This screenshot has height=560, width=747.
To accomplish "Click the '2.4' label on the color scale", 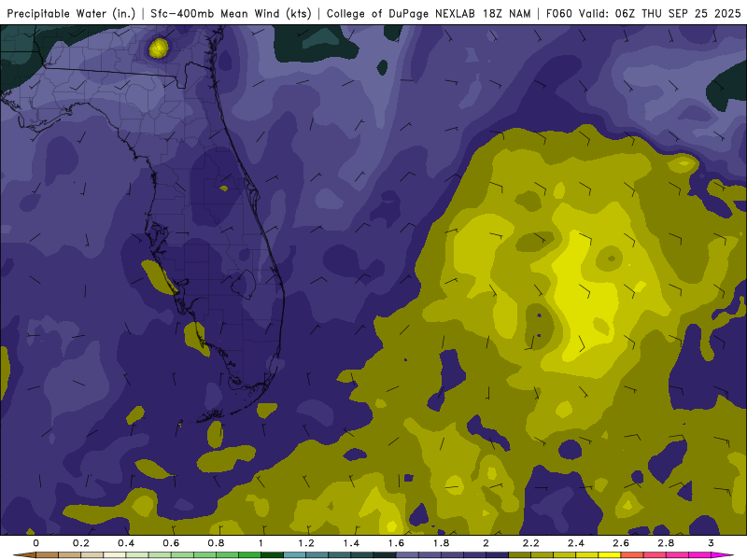I will [576, 543].
